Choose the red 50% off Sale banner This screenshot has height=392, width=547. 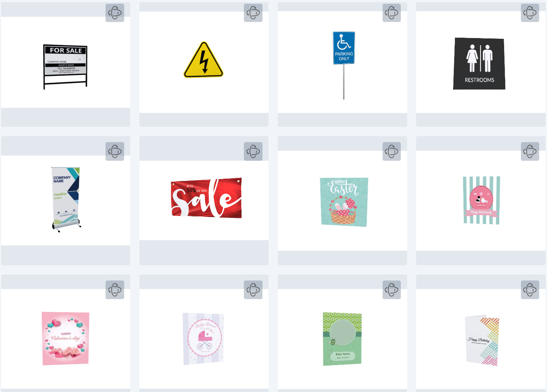[206, 198]
